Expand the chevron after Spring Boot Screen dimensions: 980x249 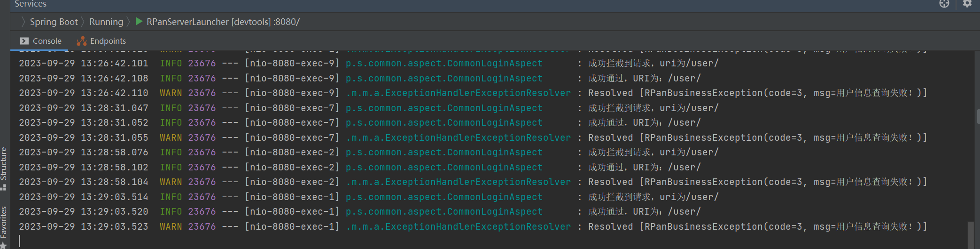[83, 22]
